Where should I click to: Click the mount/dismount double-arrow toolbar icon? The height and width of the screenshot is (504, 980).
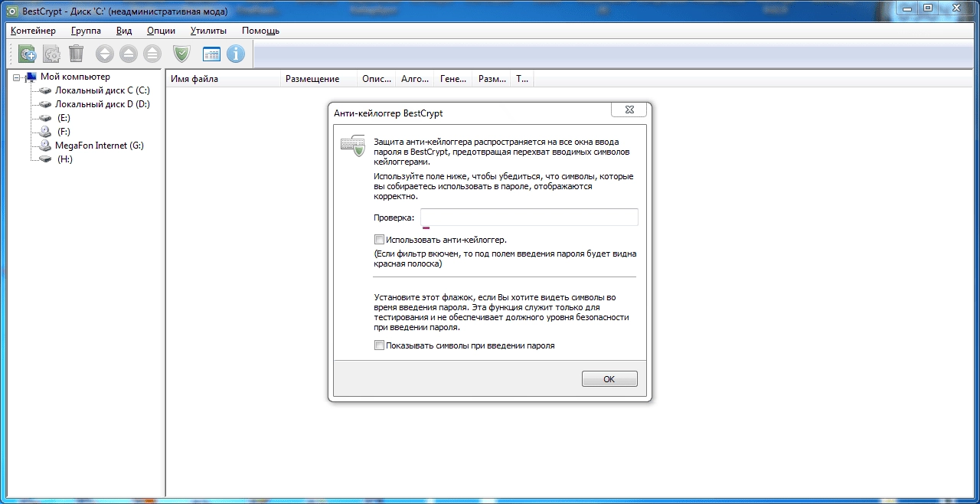click(x=105, y=54)
